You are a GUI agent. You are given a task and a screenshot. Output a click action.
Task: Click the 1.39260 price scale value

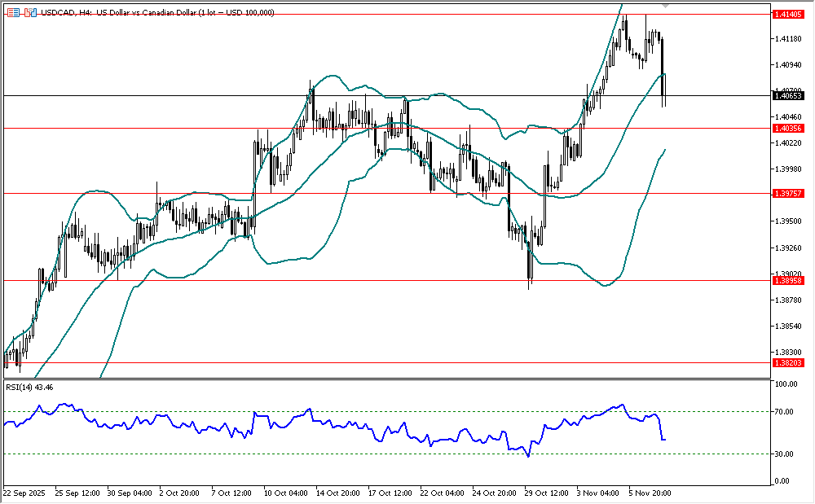[x=787, y=248]
